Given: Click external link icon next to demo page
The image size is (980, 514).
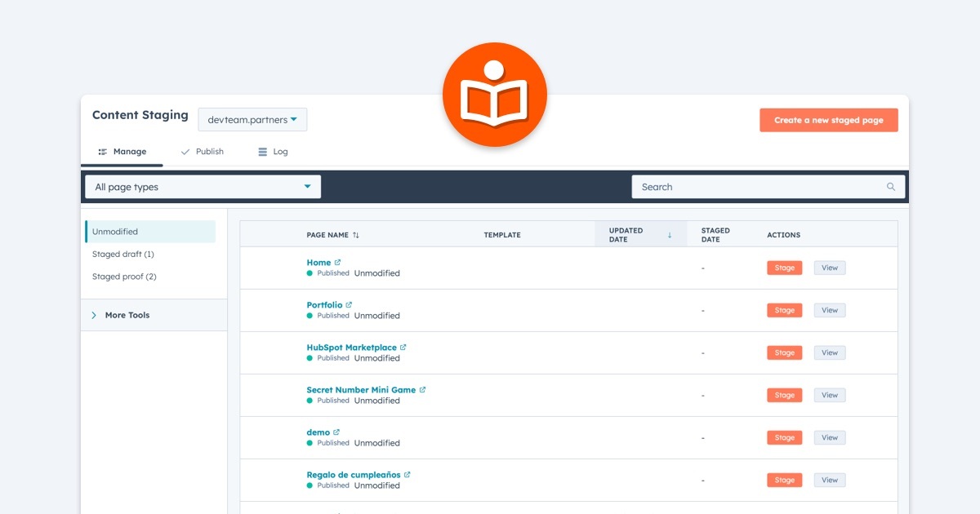Looking at the screenshot, I should (x=336, y=432).
